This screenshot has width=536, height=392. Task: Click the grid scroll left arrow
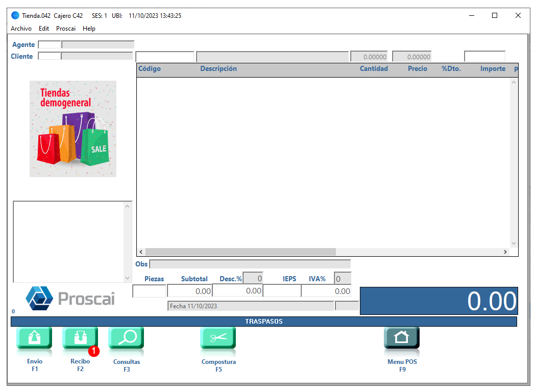[141, 252]
